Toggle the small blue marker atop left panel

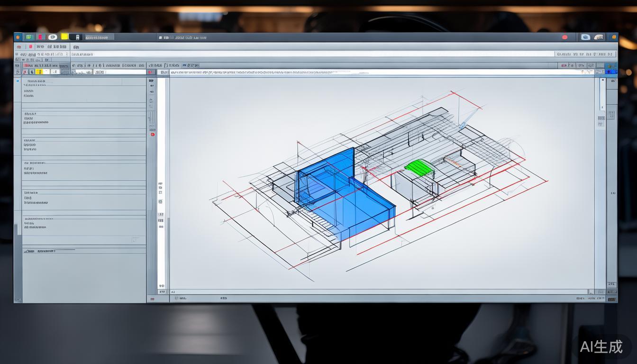pos(18,81)
